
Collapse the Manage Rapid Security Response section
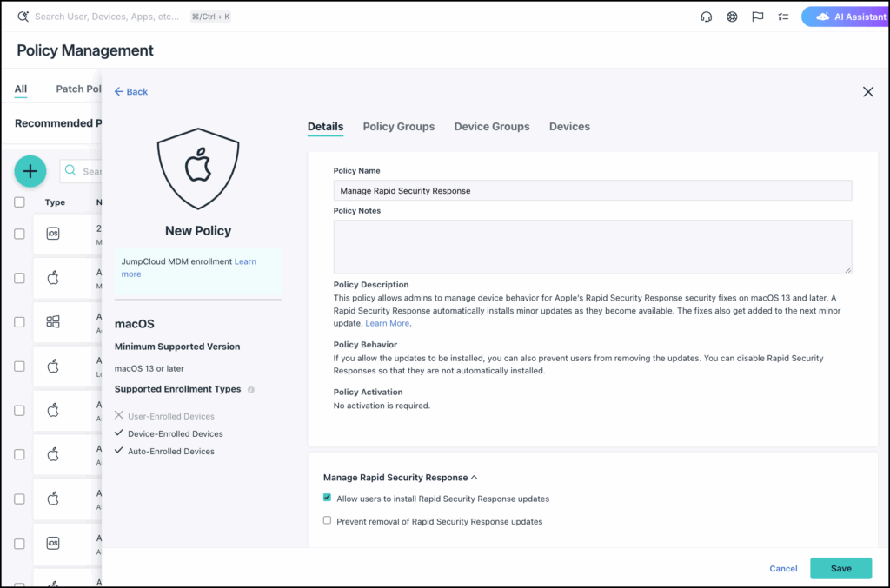[475, 477]
